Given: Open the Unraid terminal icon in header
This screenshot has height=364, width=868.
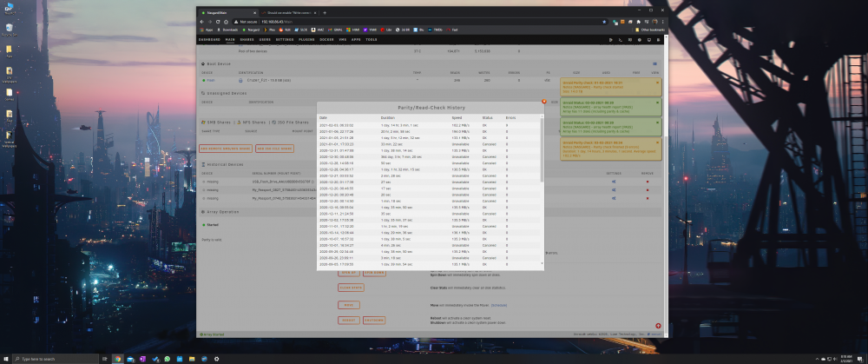Looking at the screenshot, I should (x=620, y=40).
